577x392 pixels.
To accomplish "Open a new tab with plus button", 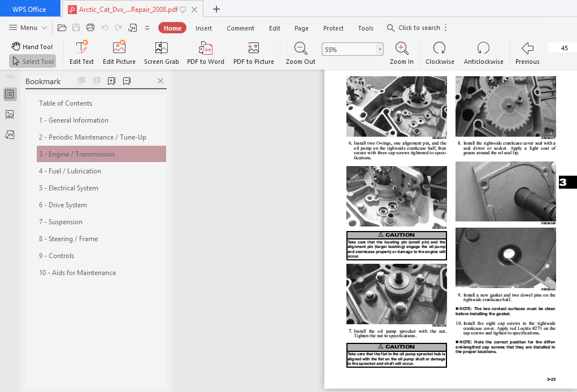I will (216, 9).
